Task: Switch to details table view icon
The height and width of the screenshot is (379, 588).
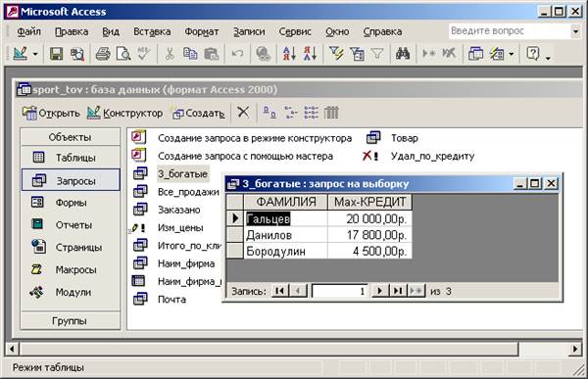Action: 331,112
